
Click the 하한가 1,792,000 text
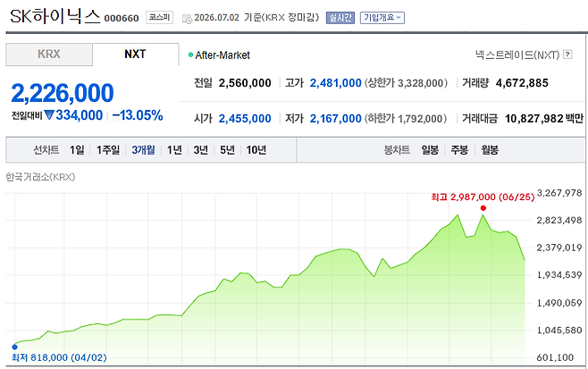tap(407, 119)
